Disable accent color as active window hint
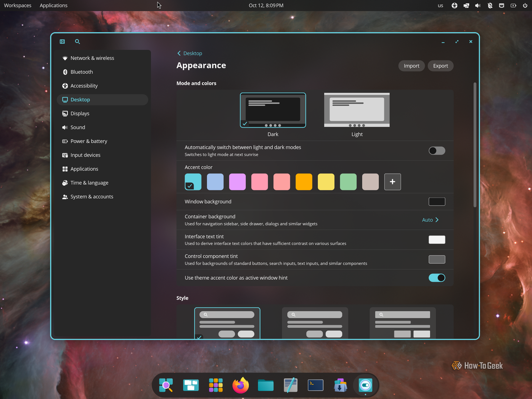The width and height of the screenshot is (532, 399). click(436, 278)
